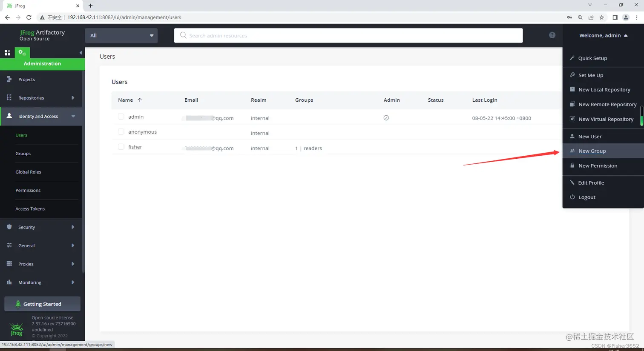Sort users by Name column arrow
Image resolution: width=644 pixels, height=351 pixels.
tap(140, 100)
